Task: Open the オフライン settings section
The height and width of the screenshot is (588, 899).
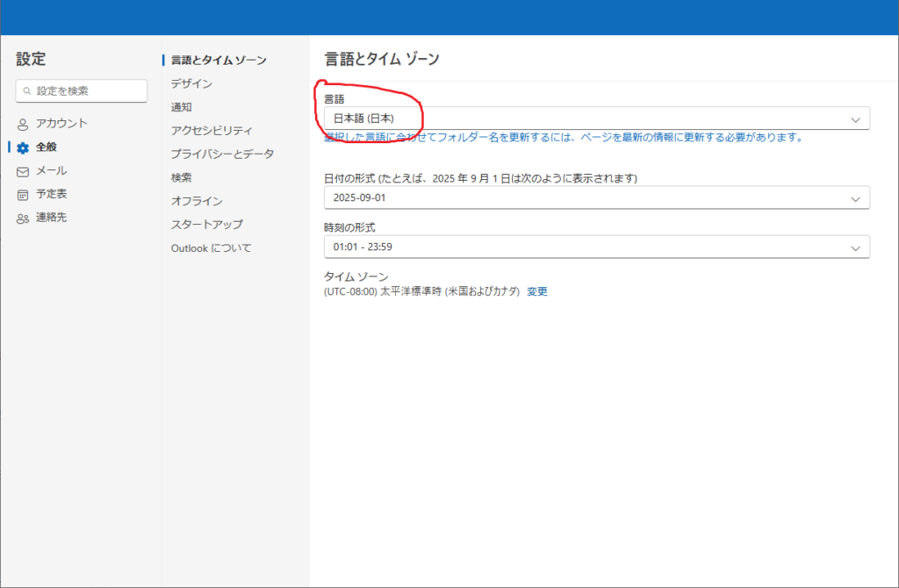Action: pos(197,201)
